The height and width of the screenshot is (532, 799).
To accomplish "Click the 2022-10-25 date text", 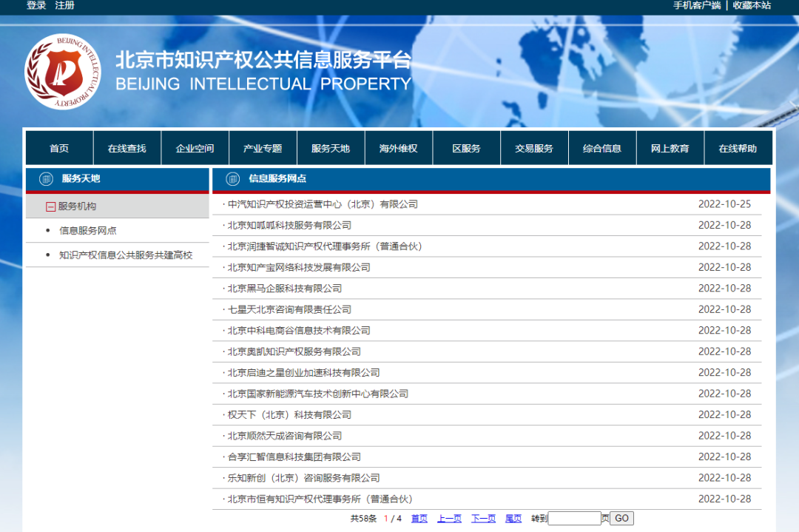I will (x=724, y=204).
